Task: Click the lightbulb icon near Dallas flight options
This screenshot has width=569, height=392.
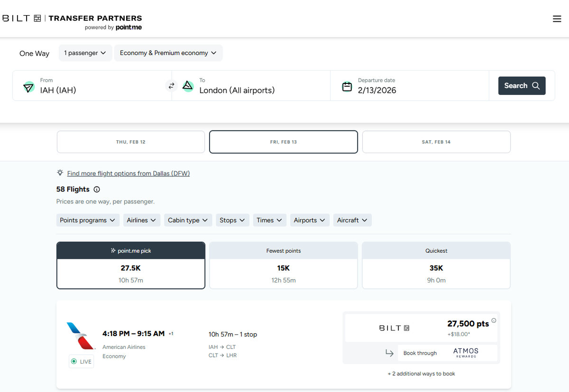Action: click(60, 173)
